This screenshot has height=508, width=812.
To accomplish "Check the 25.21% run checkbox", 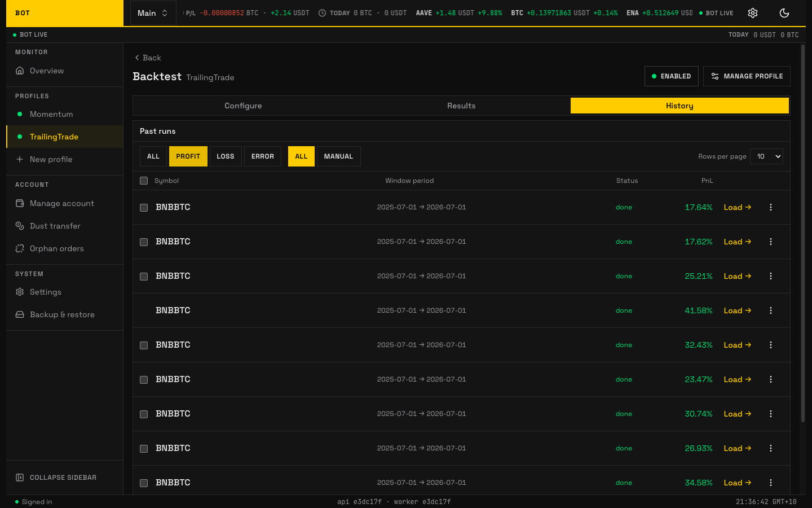I will (x=144, y=277).
